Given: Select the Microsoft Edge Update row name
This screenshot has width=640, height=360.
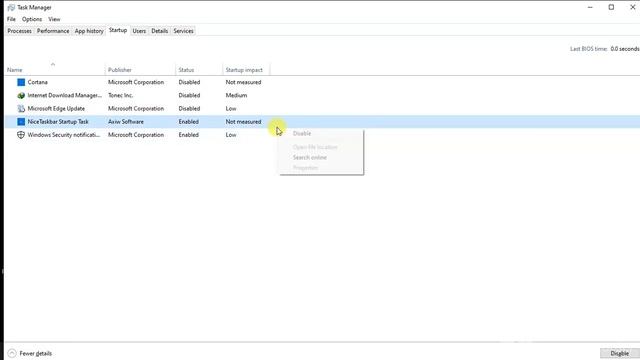Looking at the screenshot, I should click(x=56, y=109).
